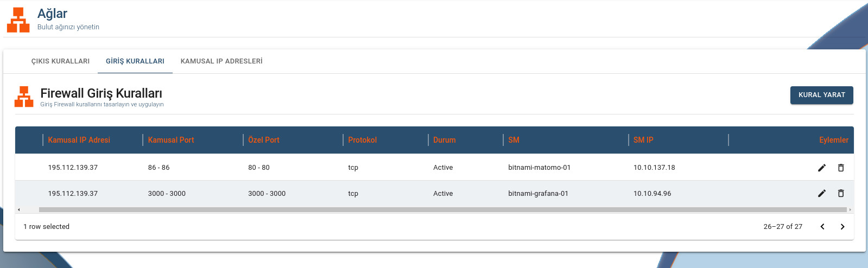Sort by SM IP column header
The height and width of the screenshot is (268, 868).
coord(643,140)
